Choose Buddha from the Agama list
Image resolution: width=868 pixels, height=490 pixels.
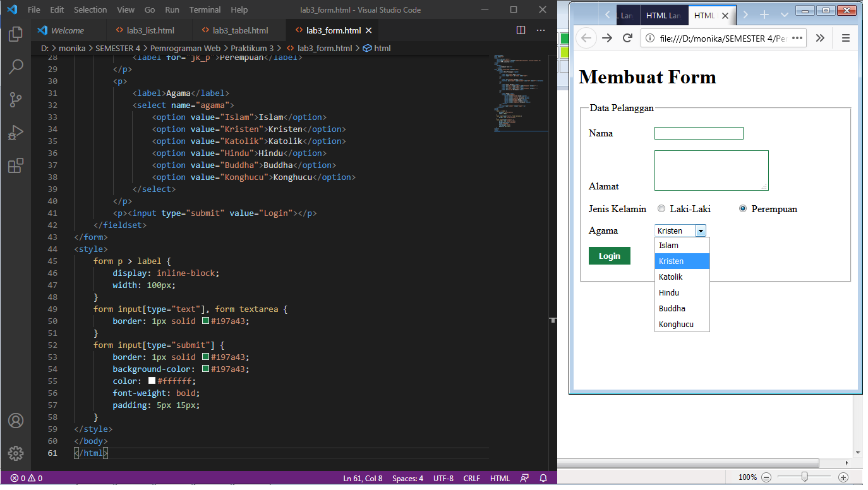click(x=682, y=309)
